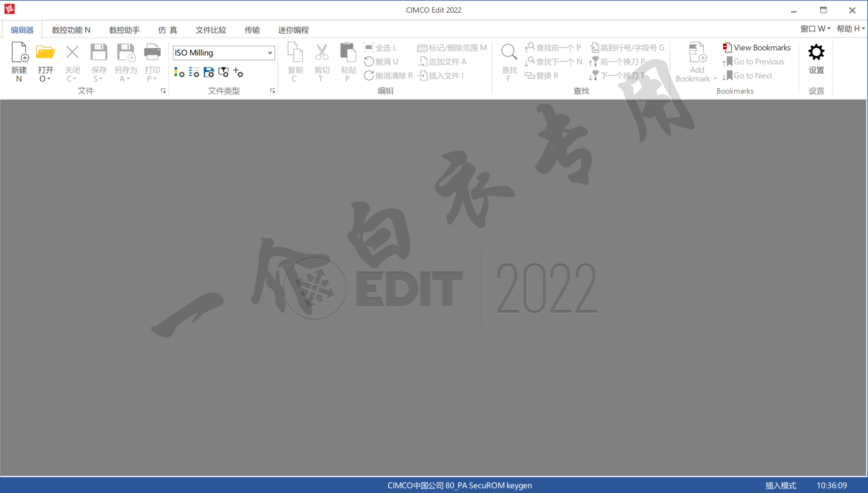Click 插入模式 in status bar
The image size is (868, 493).
click(781, 485)
